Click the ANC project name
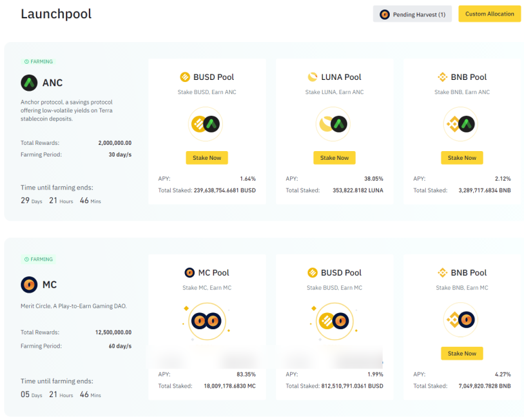Screen dimensions: 524x420 52,83
